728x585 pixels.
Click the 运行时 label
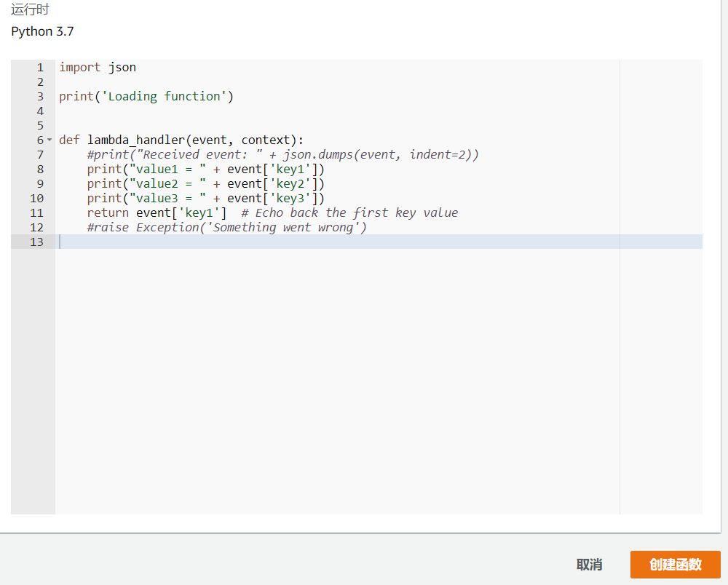tap(30, 9)
